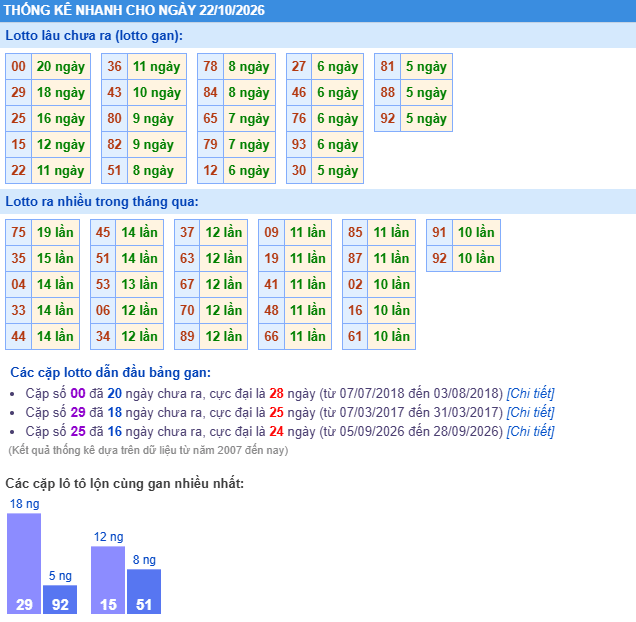This screenshot has height=622, width=636.
Task: Click number 75 with 19 lần
Action: [x=19, y=232]
